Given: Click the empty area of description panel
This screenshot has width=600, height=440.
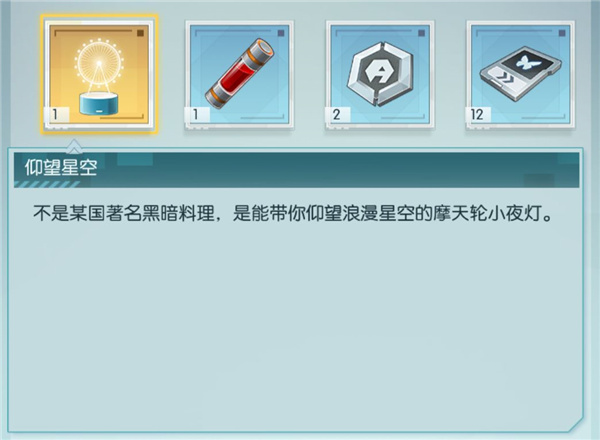Looking at the screenshot, I should tap(295, 325).
